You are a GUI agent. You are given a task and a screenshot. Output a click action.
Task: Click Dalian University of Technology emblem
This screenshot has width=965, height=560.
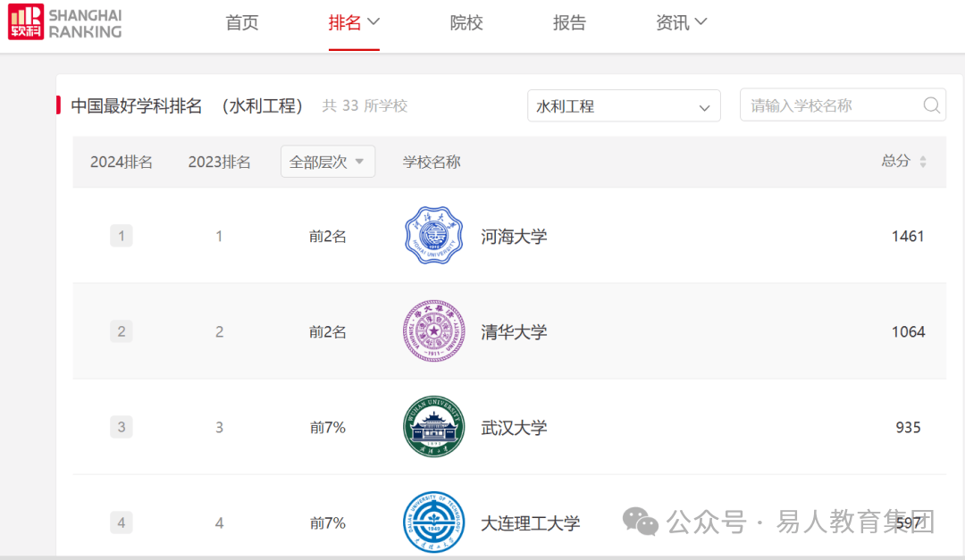433,522
